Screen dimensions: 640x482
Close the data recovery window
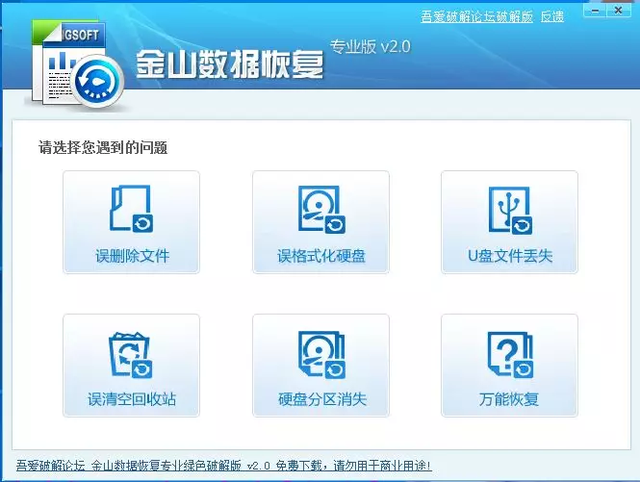coord(618,11)
